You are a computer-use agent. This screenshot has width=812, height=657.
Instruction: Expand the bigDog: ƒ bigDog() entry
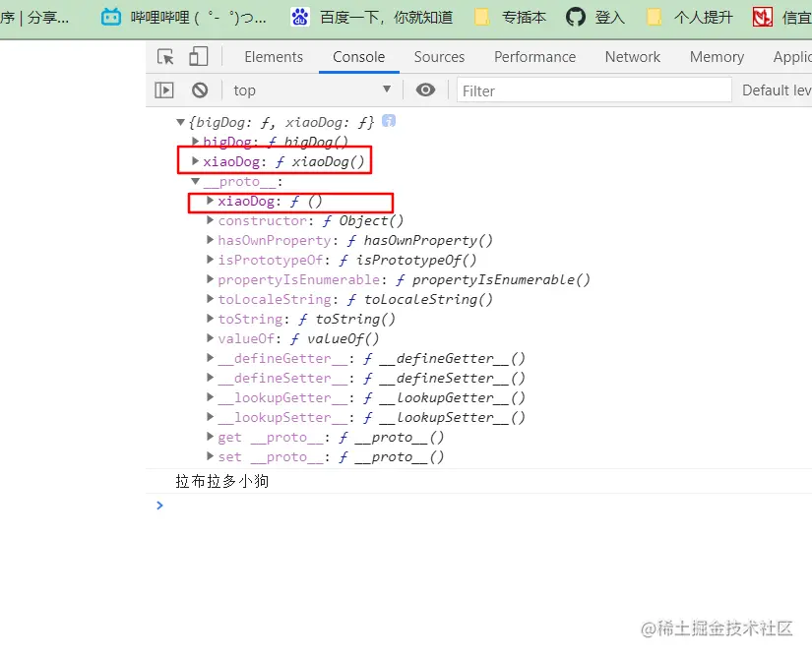[195, 141]
